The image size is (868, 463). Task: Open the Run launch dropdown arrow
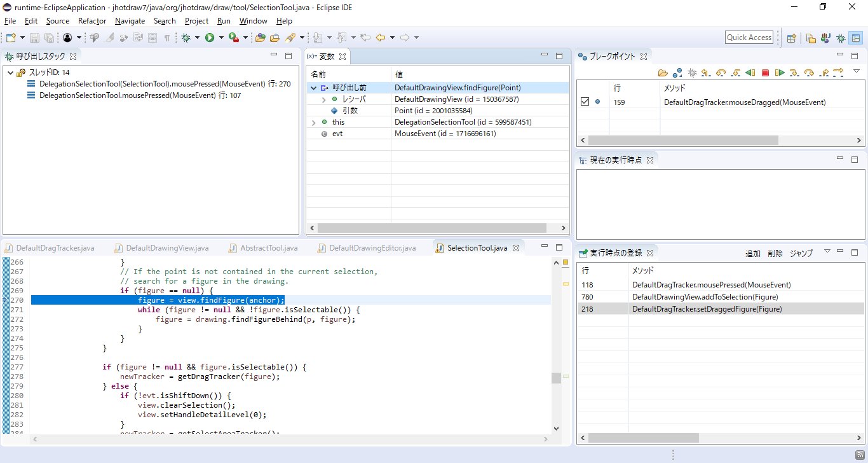click(221, 38)
